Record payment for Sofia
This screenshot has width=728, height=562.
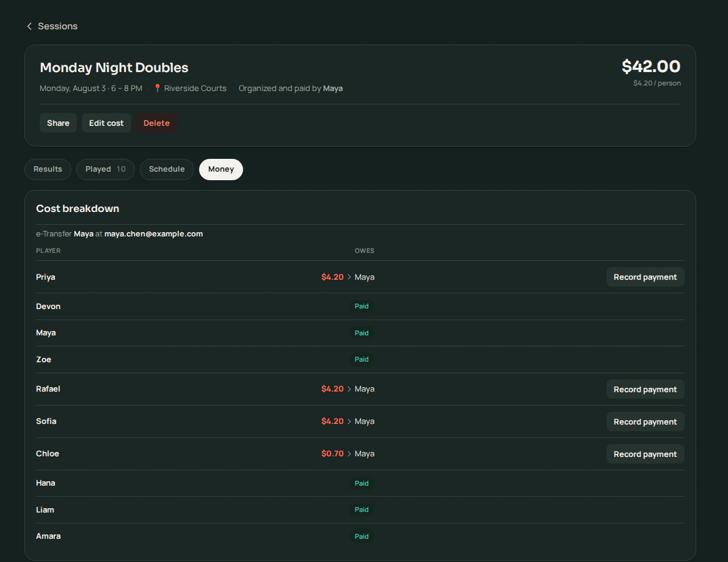645,421
